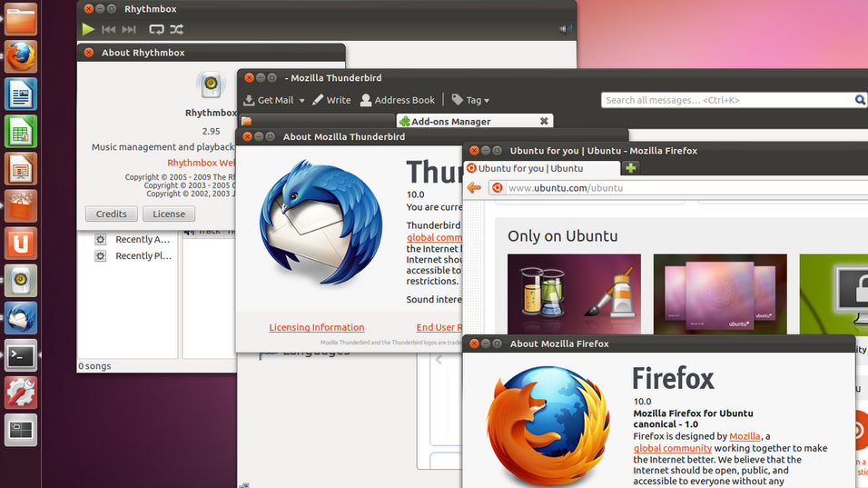
Task: Click the 'Only on Ubuntu' heading
Action: pyautogui.click(x=562, y=236)
